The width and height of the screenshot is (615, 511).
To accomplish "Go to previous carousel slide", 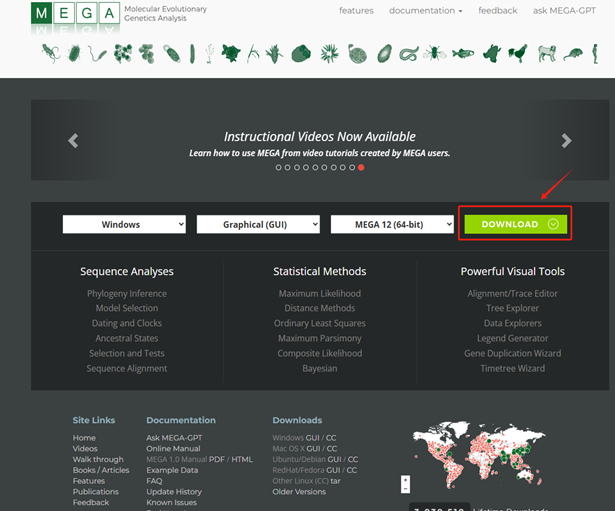I will 73,140.
